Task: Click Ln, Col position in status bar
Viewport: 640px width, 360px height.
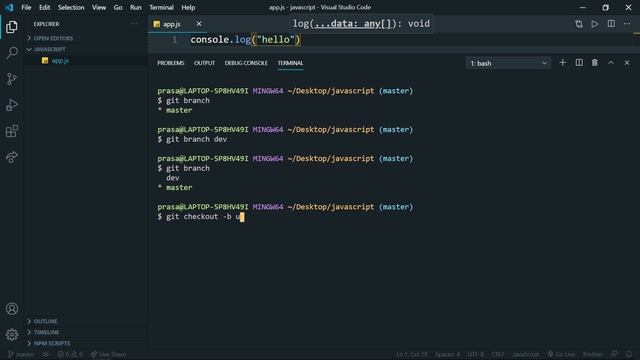Action: [x=412, y=354]
